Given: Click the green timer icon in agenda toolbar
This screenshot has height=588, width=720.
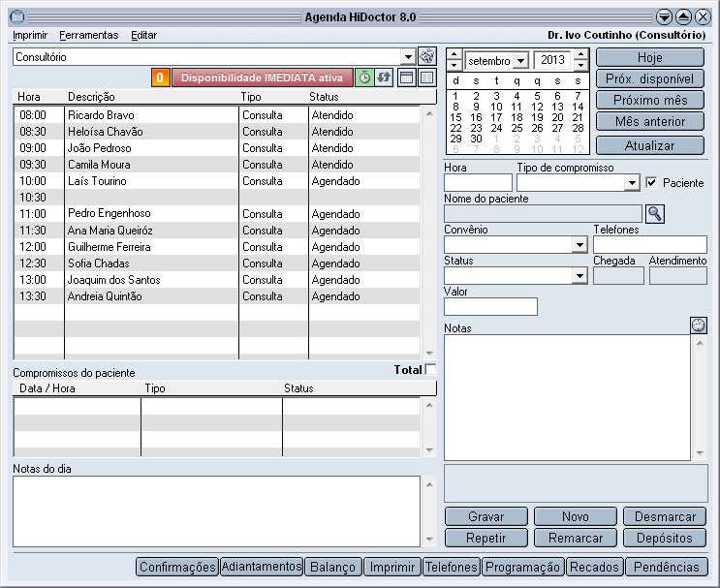Looking at the screenshot, I should pyautogui.click(x=364, y=77).
